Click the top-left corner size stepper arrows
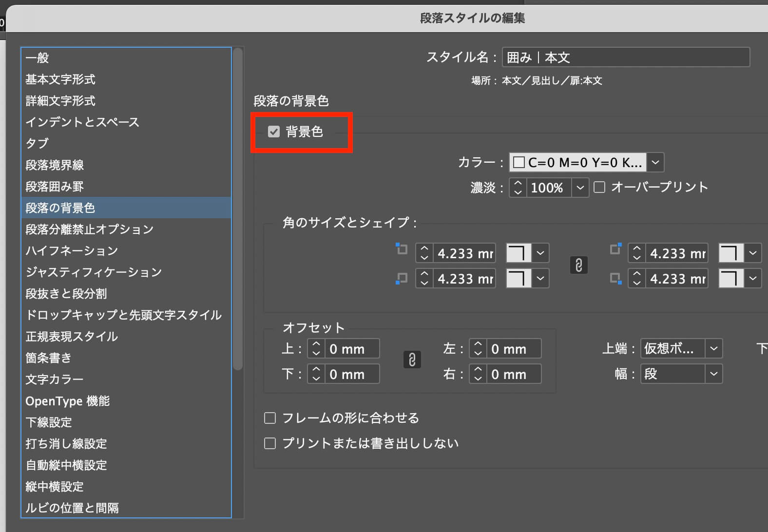The width and height of the screenshot is (768, 532). [x=424, y=253]
